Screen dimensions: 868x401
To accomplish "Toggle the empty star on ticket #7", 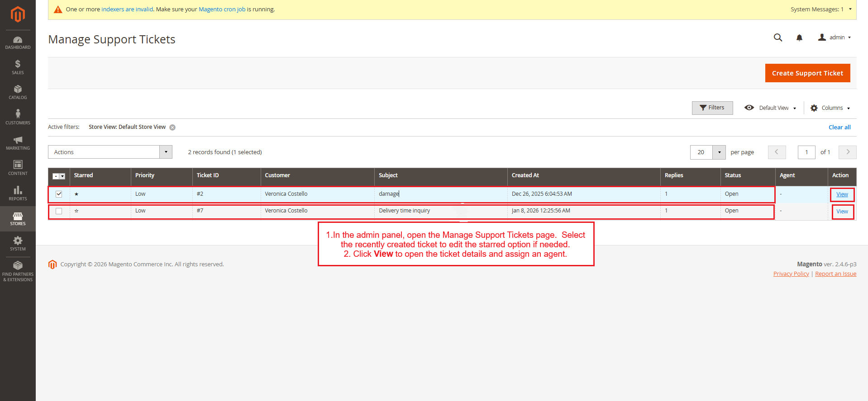I will 76,211.
